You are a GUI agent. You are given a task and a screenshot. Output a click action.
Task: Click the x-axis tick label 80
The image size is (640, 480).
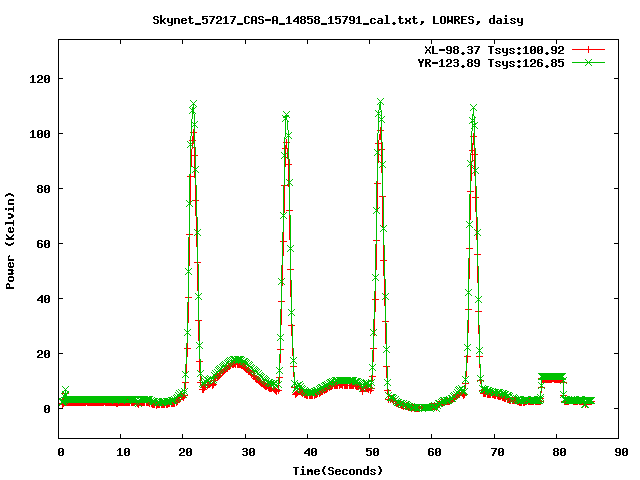point(559,452)
